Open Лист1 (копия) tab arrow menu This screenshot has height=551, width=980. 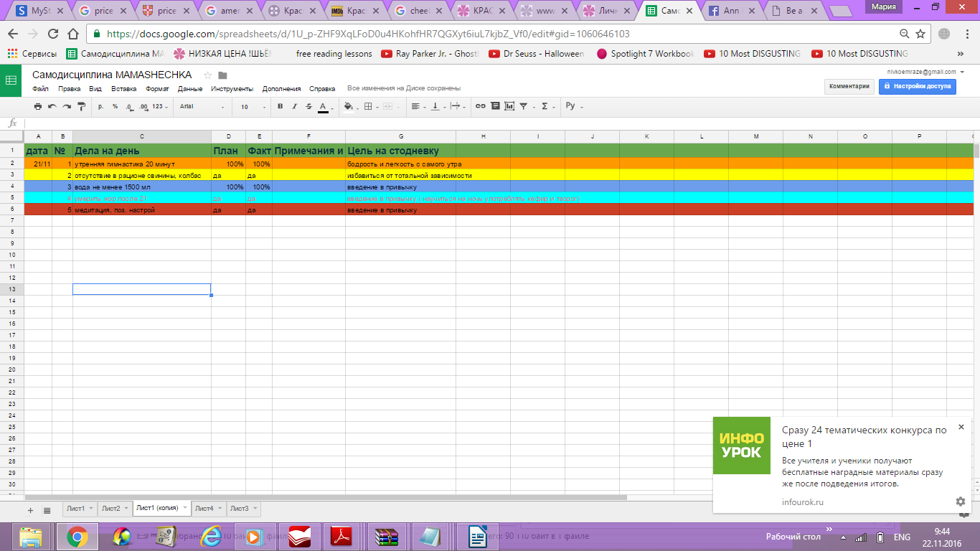click(x=185, y=509)
